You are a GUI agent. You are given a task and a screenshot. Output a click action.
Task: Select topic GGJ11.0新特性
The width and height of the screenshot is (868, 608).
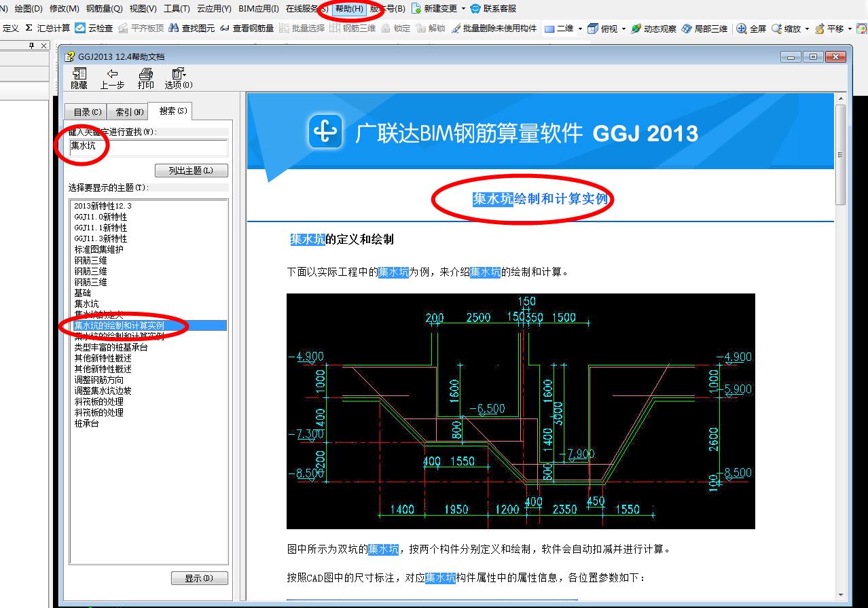coord(101,217)
